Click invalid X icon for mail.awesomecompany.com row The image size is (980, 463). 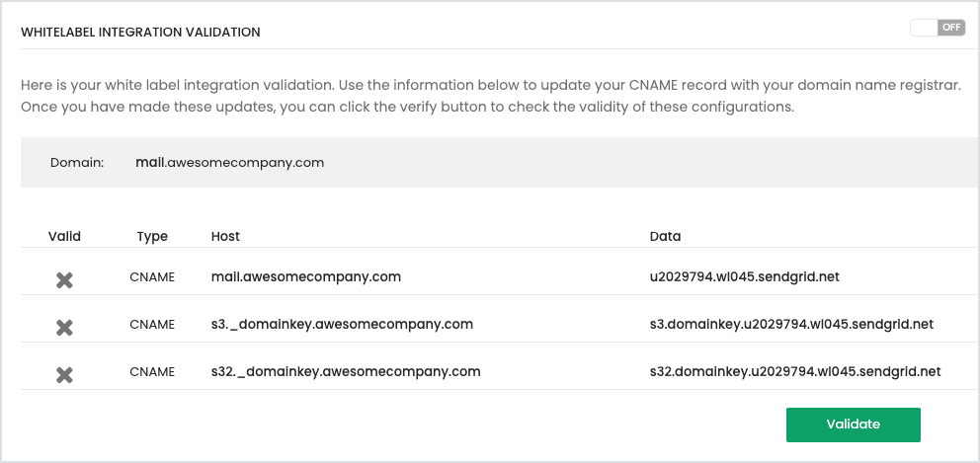(64, 280)
